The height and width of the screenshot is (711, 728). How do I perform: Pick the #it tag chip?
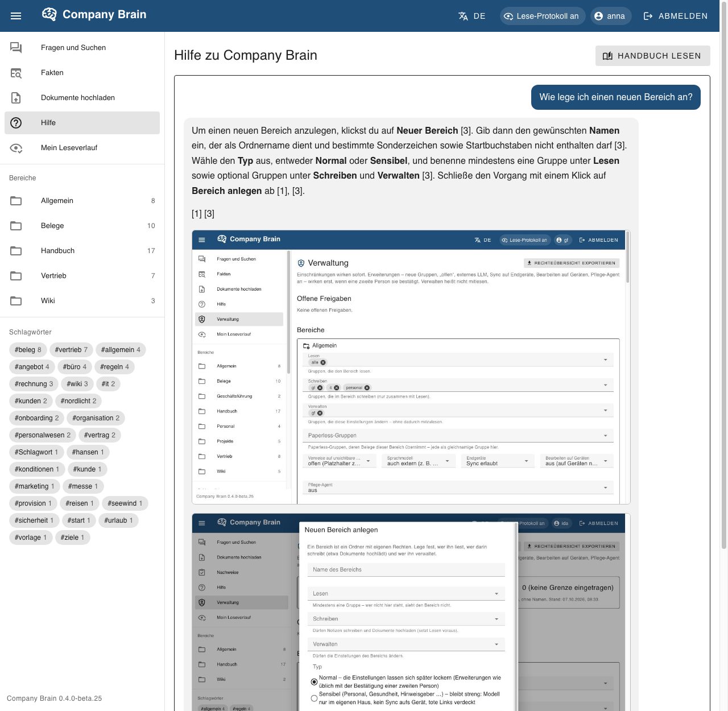pos(108,384)
